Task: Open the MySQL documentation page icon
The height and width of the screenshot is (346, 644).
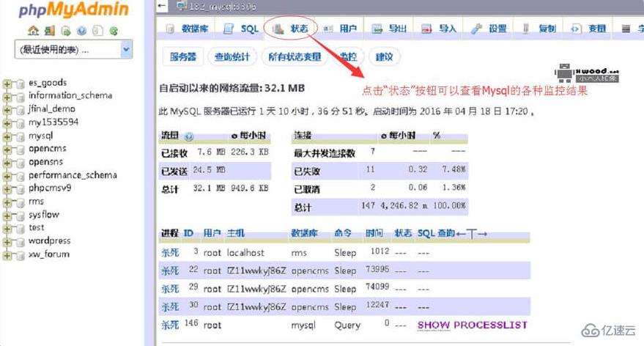Action: tap(97, 31)
